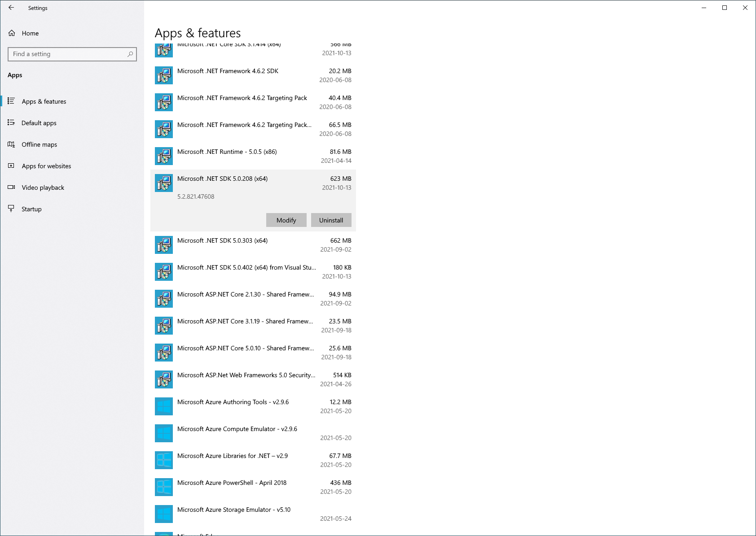This screenshot has height=536, width=756.
Task: Click installer icon for .NET Framework 4.6.2 SDK
Action: click(164, 75)
